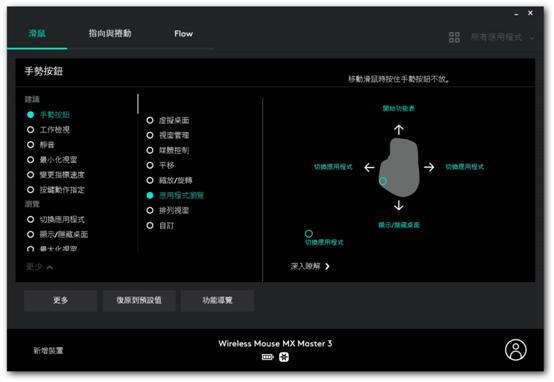The image size is (554, 382).
Task: Click the 功能導覽 button
Action: click(x=217, y=300)
